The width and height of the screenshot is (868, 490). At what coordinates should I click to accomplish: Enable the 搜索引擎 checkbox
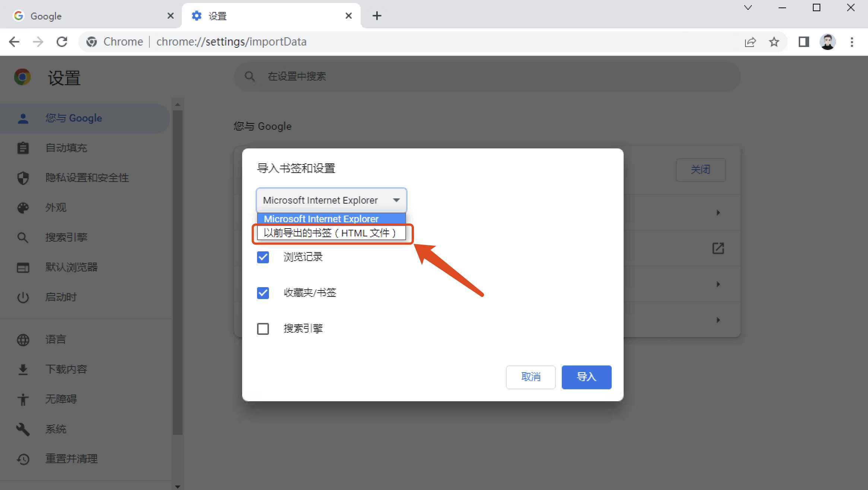(263, 329)
